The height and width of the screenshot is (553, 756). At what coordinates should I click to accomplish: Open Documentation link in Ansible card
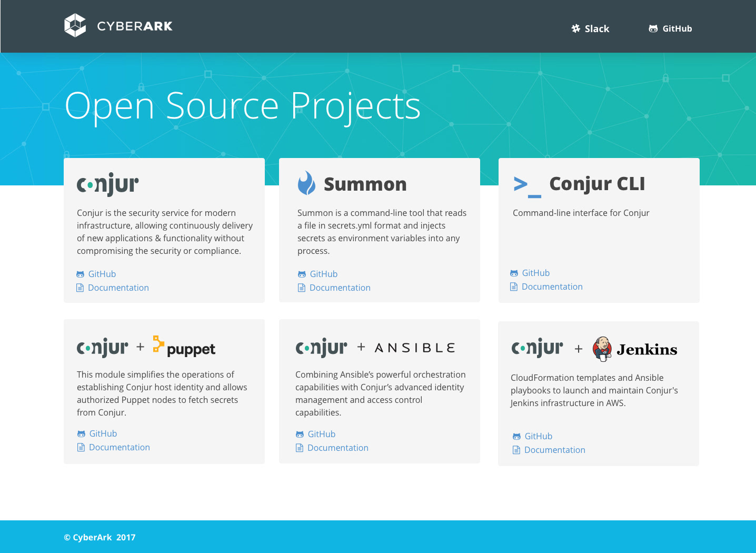(x=338, y=448)
